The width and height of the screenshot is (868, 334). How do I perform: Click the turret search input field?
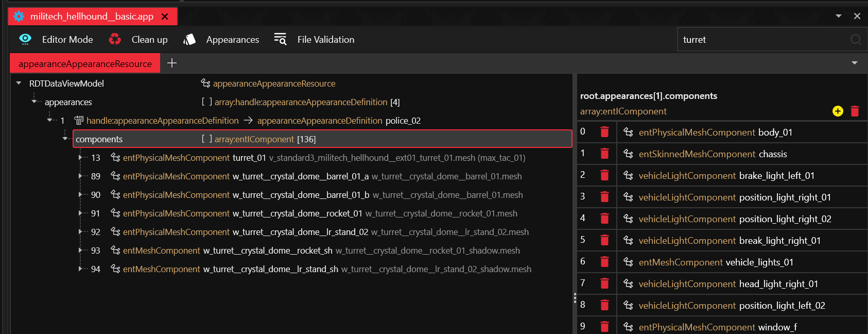pos(762,40)
